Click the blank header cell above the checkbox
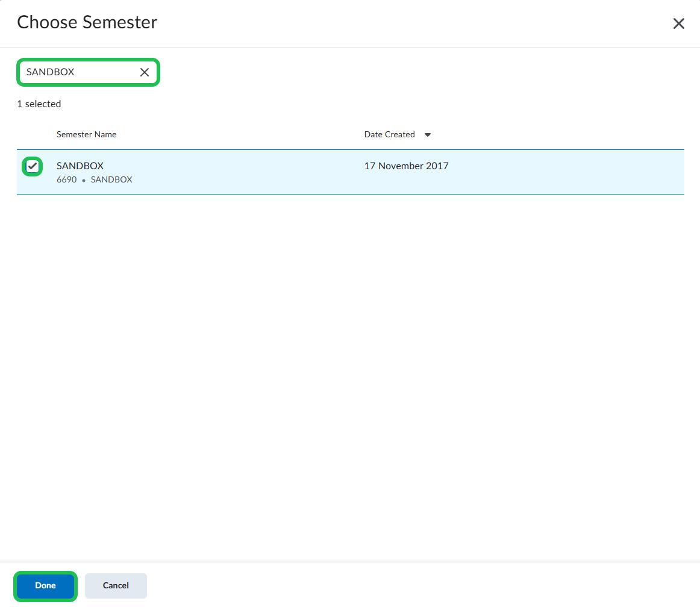This screenshot has height=607, width=700. point(33,134)
